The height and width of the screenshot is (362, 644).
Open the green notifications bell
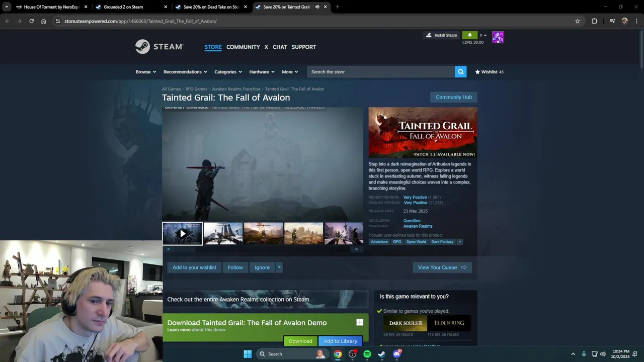tap(469, 35)
